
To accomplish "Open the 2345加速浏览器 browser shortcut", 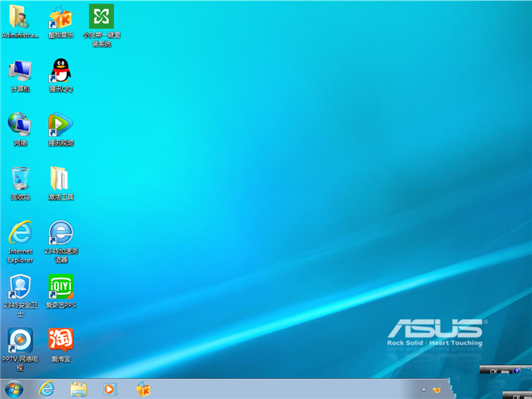I will pyautogui.click(x=60, y=233).
